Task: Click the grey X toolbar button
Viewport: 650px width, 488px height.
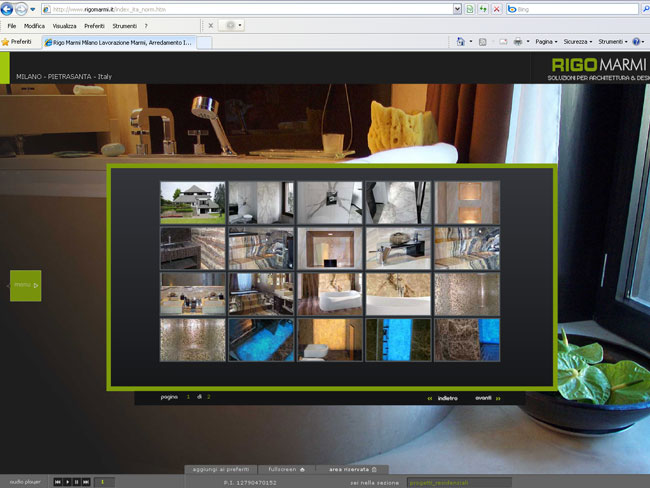Action: click(x=211, y=26)
